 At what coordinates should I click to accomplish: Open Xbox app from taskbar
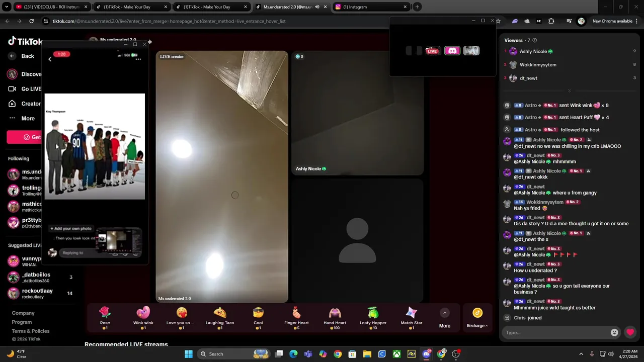[x=397, y=354]
